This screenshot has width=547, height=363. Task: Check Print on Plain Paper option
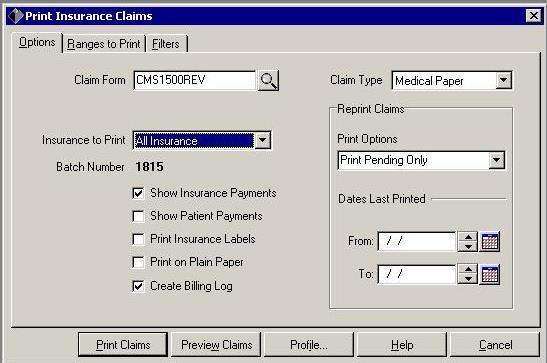[138, 262]
